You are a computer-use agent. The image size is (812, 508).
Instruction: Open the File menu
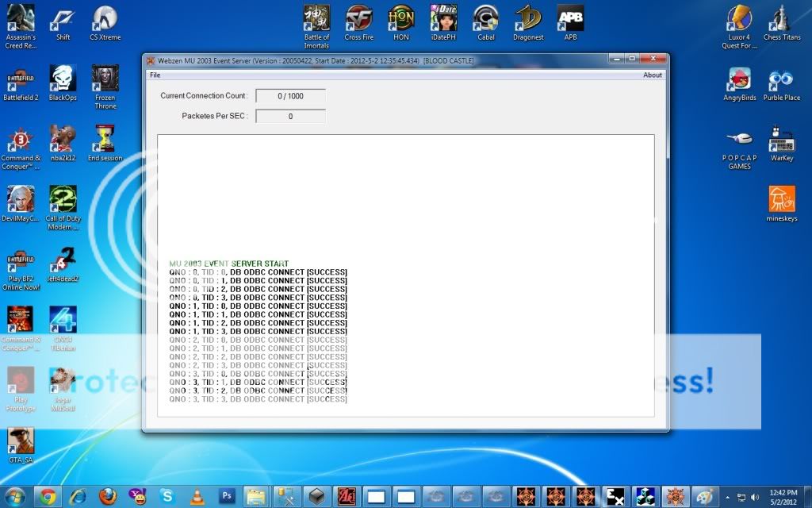pyautogui.click(x=155, y=75)
